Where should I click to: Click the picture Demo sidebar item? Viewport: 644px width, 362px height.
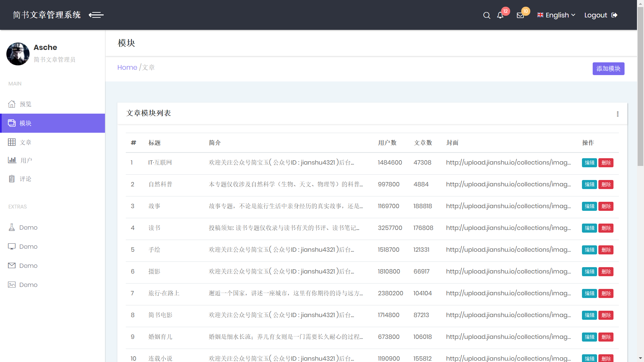tap(28, 285)
